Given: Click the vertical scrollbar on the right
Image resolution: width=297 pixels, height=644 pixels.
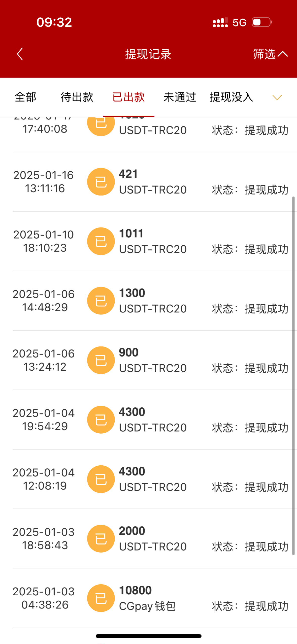Looking at the screenshot, I should [x=293, y=375].
